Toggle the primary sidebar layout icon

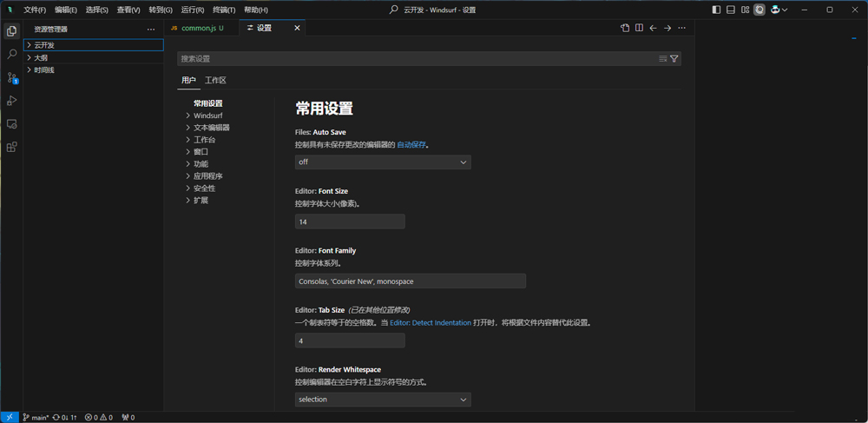tap(716, 10)
